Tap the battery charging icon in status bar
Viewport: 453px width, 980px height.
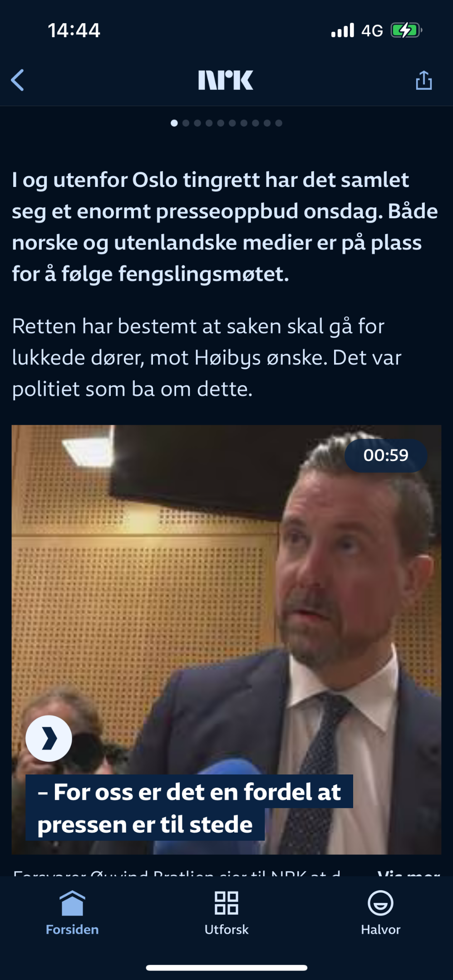point(406,30)
